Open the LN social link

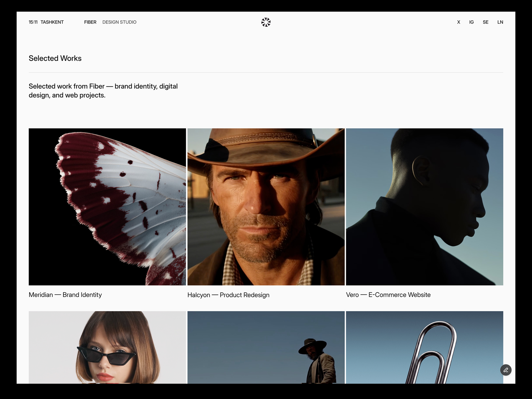click(x=500, y=22)
